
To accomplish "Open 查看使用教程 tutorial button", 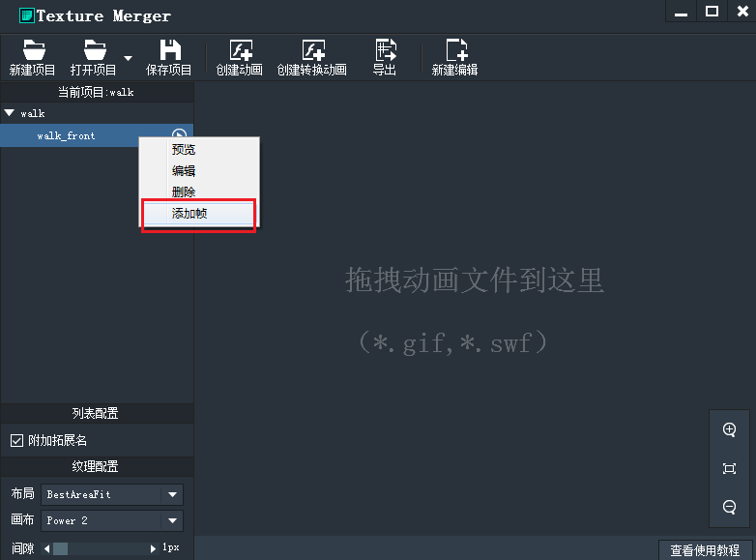I will point(705,550).
